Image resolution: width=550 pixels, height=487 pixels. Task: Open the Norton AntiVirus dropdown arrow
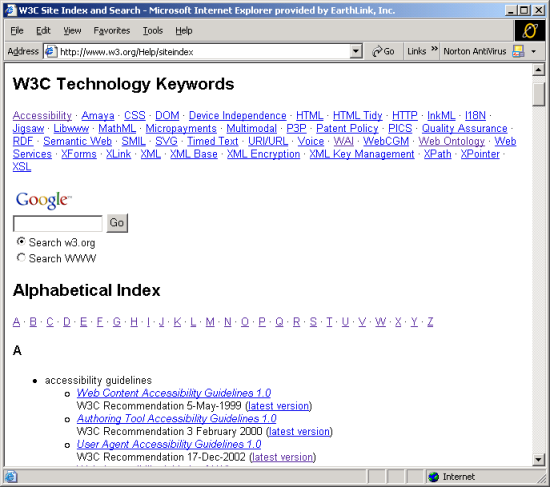pos(534,52)
